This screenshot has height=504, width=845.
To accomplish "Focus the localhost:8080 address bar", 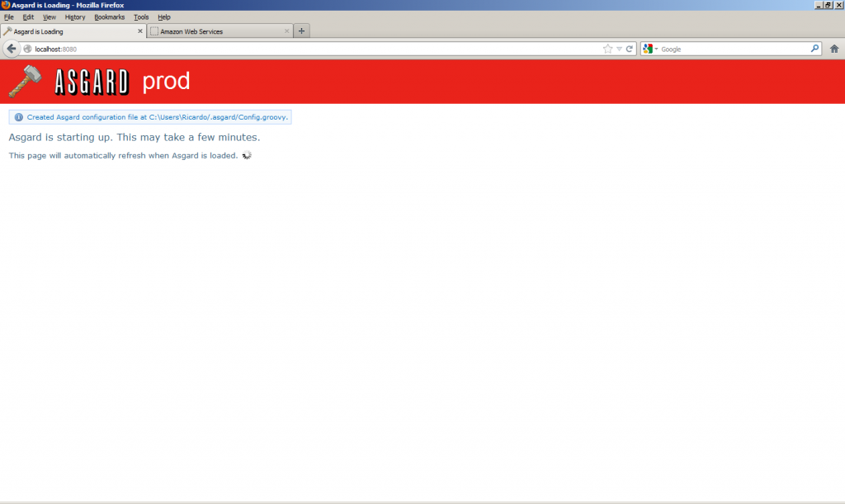I will pyautogui.click(x=314, y=49).
